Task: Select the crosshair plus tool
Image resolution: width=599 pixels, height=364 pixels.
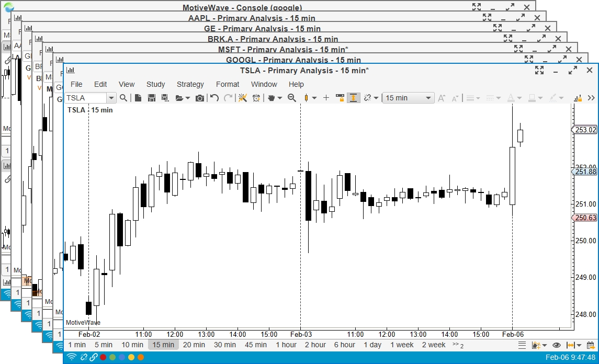Action: click(x=326, y=98)
